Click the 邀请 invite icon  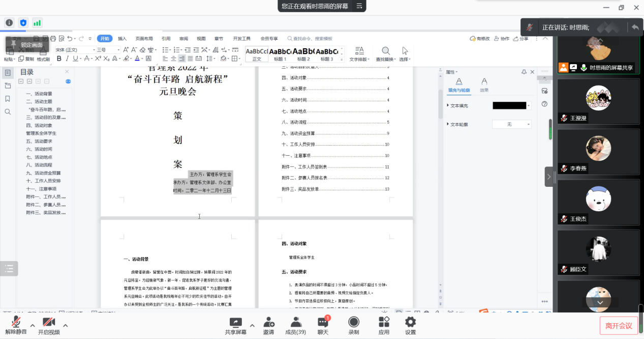point(268,322)
